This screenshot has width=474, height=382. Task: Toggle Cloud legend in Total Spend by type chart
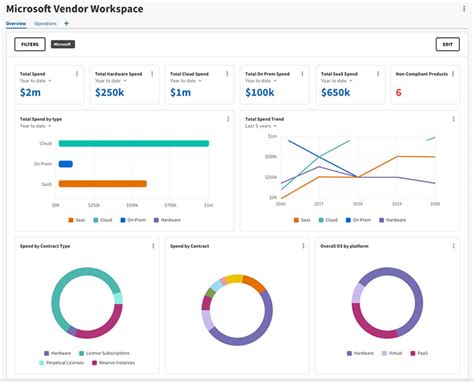click(103, 220)
